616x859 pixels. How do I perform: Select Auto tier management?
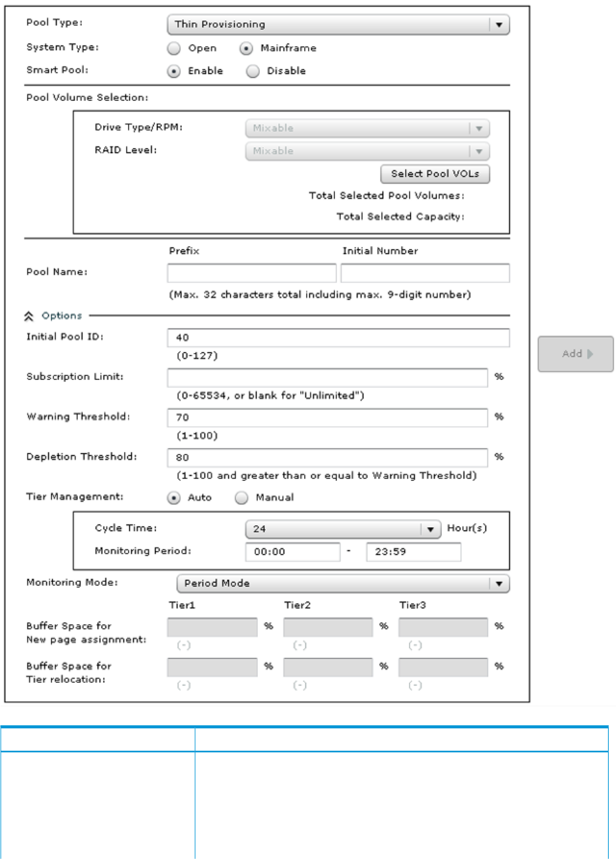174,497
